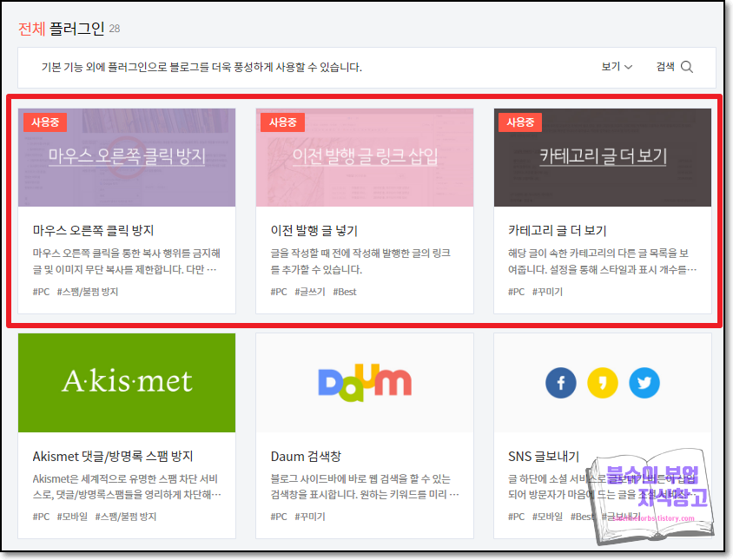Viewport: 733px width, 560px height.
Task: Toggle 사용중 badge on 마우스 오른쪽 클릭 방지
Action: (x=43, y=122)
